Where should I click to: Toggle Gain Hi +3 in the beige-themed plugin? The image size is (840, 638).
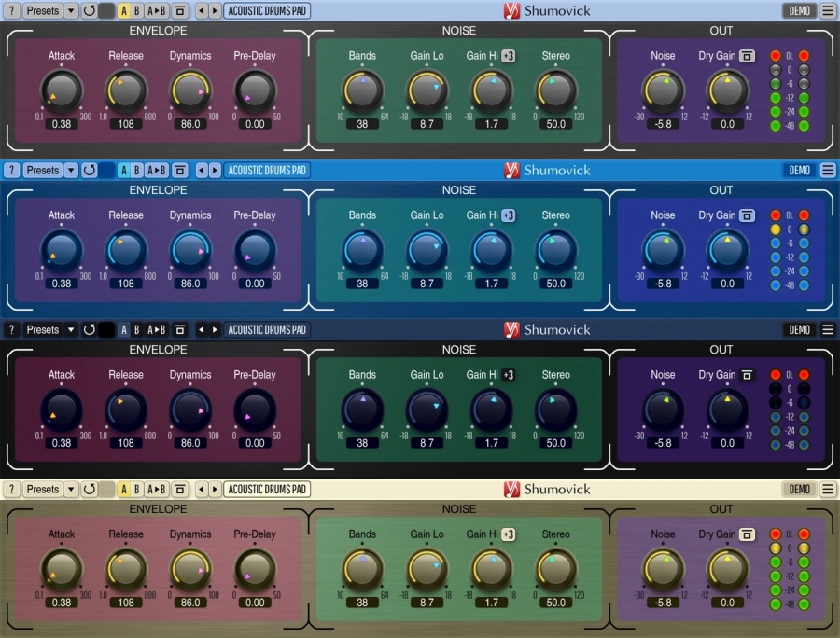pyautogui.click(x=509, y=534)
